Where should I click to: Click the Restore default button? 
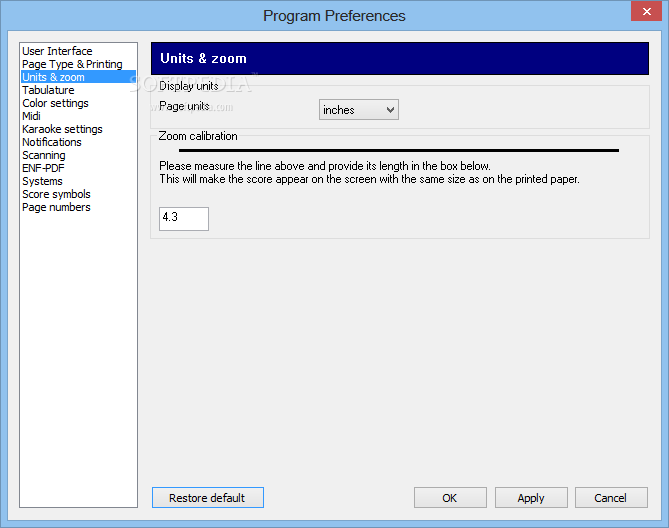[x=208, y=498]
